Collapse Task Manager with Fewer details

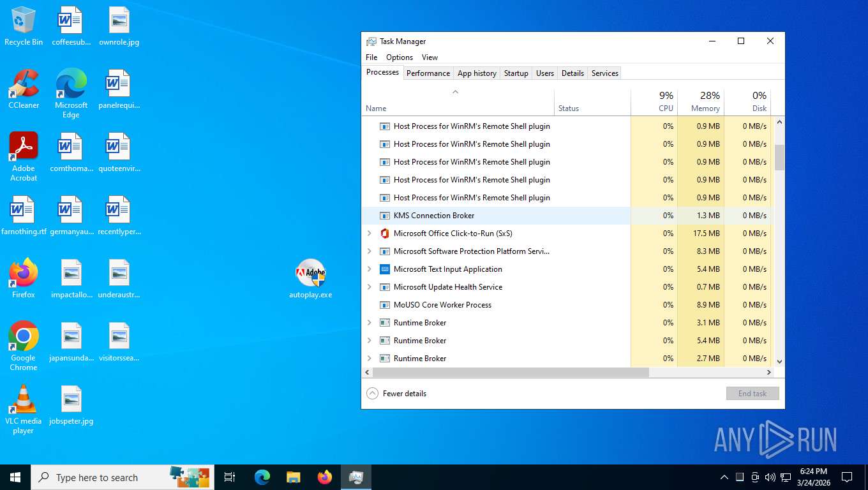(x=396, y=394)
